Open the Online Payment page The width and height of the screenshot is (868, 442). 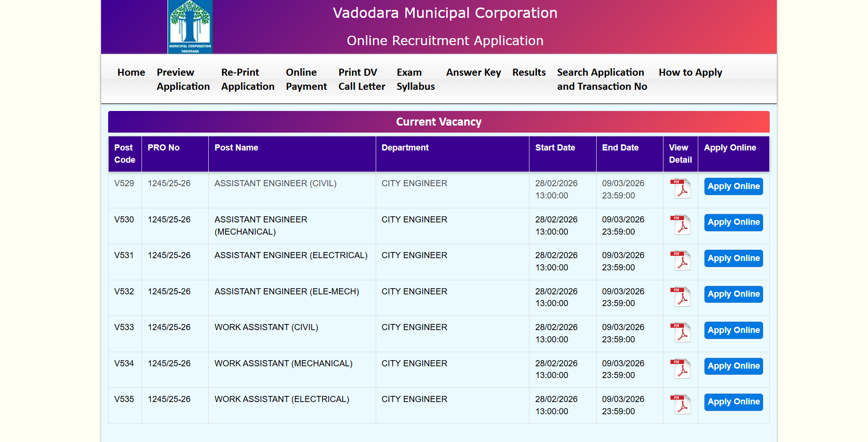click(306, 79)
